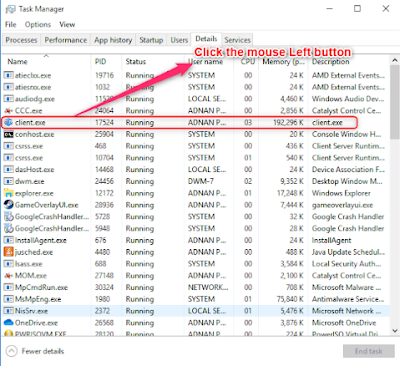The image size is (400, 366).
Task: Switch to the Performance tab
Action: 66,40
